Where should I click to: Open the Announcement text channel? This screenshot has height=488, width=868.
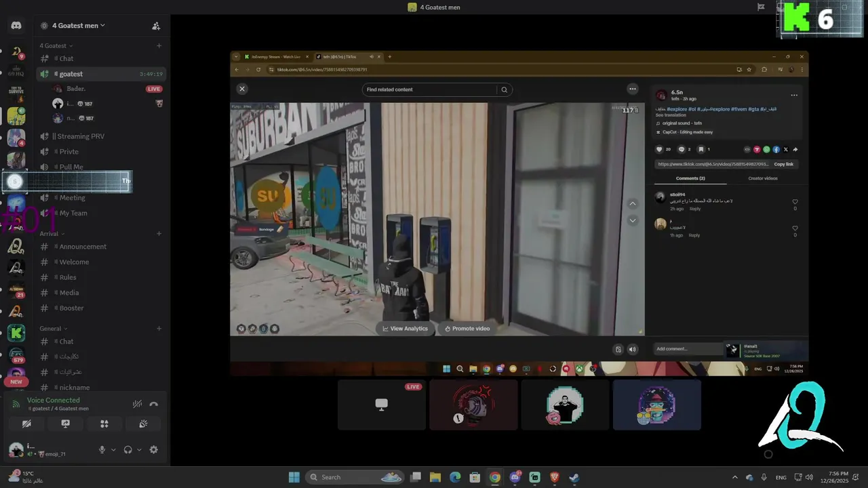pyautogui.click(x=100, y=247)
